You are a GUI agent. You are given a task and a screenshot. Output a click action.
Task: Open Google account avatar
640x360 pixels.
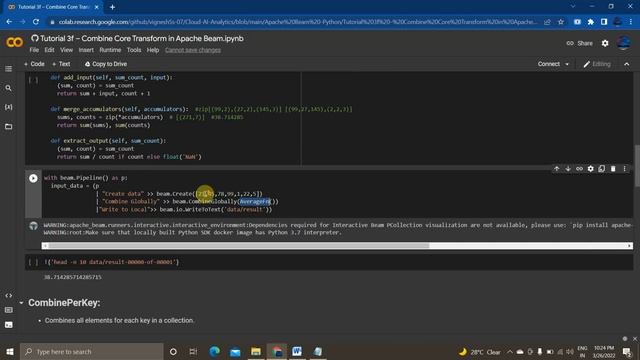[x=623, y=42]
